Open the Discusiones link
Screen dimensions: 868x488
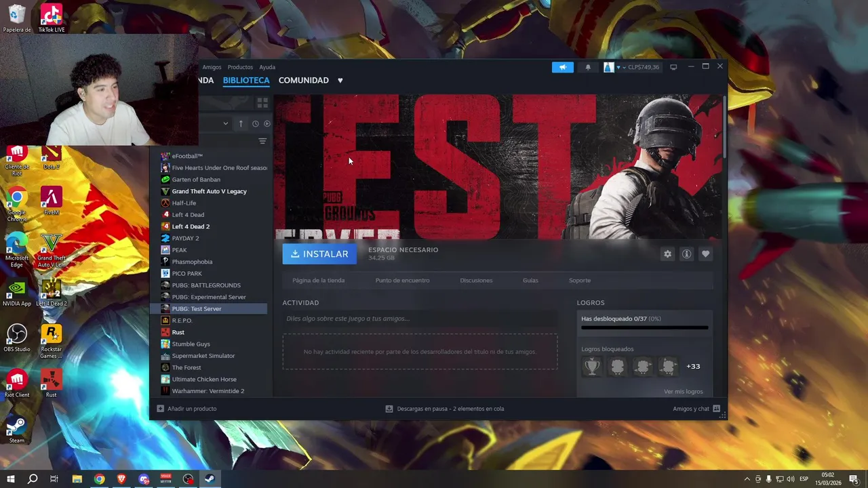tap(476, 280)
